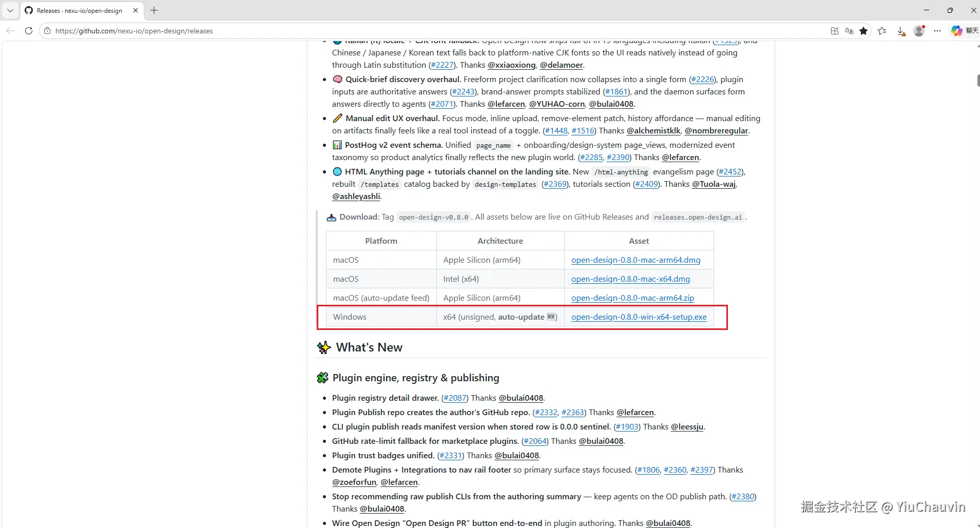This screenshot has height=528, width=980.
Task: Visit @delamoer profile
Action: (561, 65)
